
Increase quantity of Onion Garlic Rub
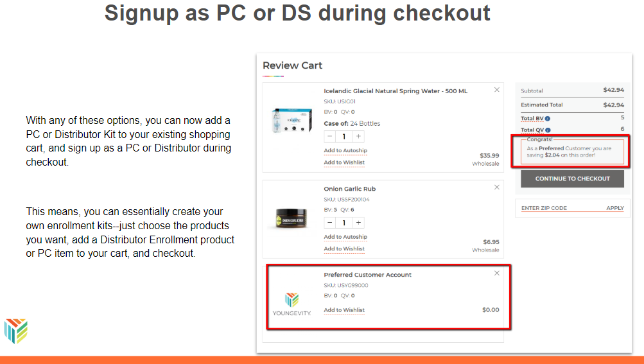coord(358,223)
